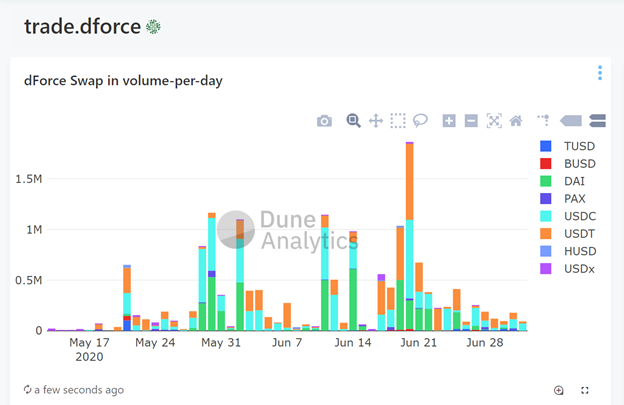Click the green badge next to trade.dforce
Image resolution: width=624 pixels, height=405 pixels.
(153, 27)
